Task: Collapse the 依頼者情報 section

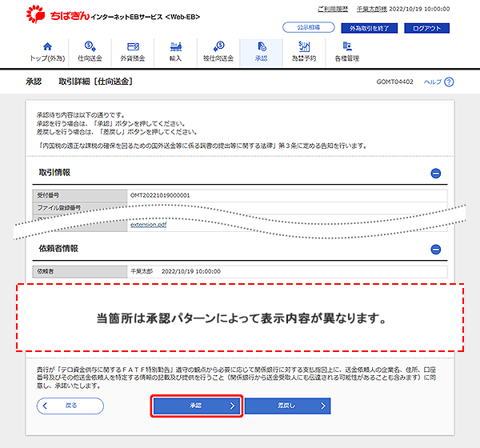Action: click(436, 250)
